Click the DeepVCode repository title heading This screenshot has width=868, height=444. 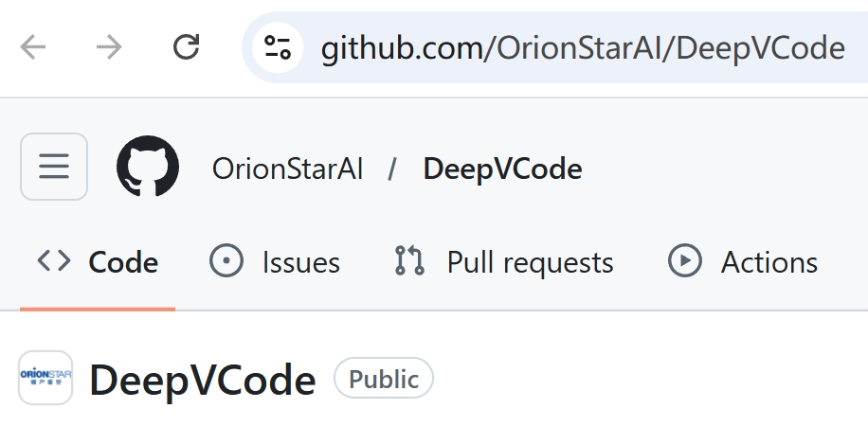[203, 381]
